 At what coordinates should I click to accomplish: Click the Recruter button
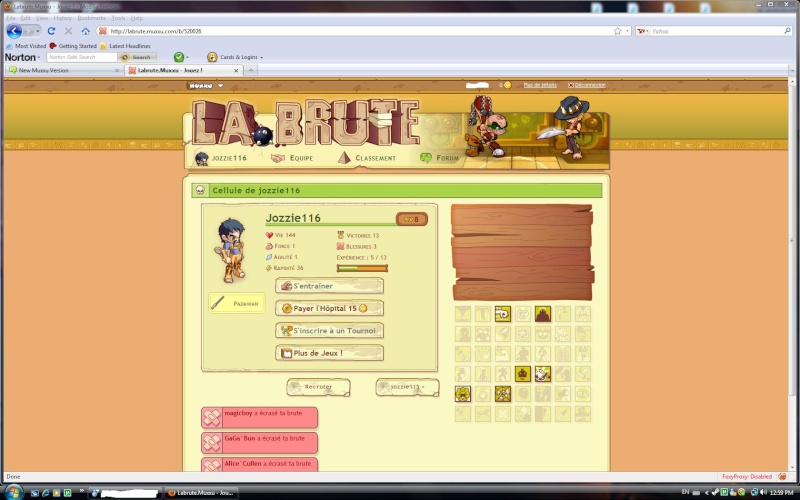point(318,387)
